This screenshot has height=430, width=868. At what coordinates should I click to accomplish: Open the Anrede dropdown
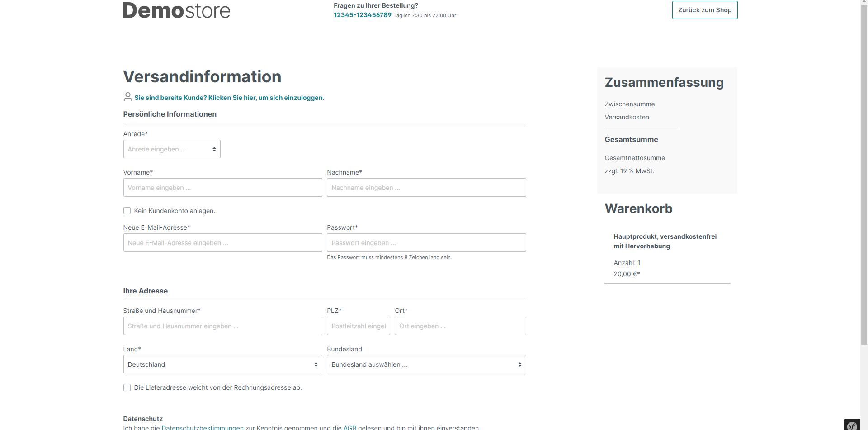pos(172,149)
